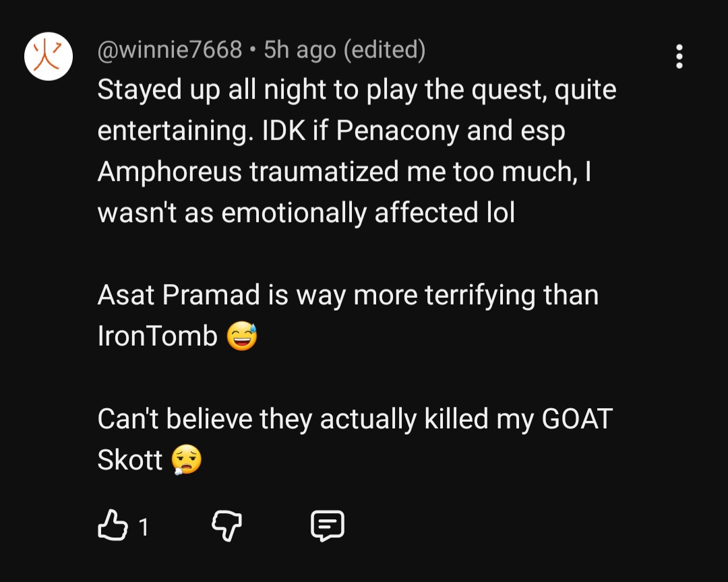Click the like count number 1
Viewport: 728px width, 582px height.
click(x=144, y=527)
